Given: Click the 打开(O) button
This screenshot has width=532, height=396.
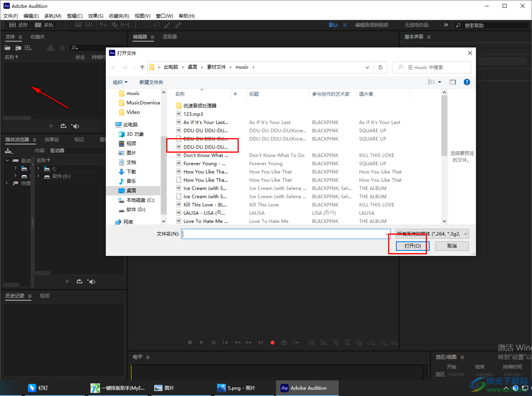Looking at the screenshot, I should click(412, 246).
